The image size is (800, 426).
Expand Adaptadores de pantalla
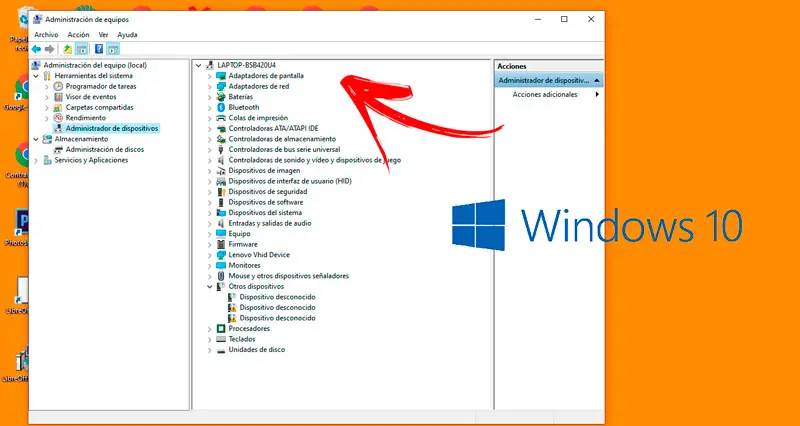209,76
